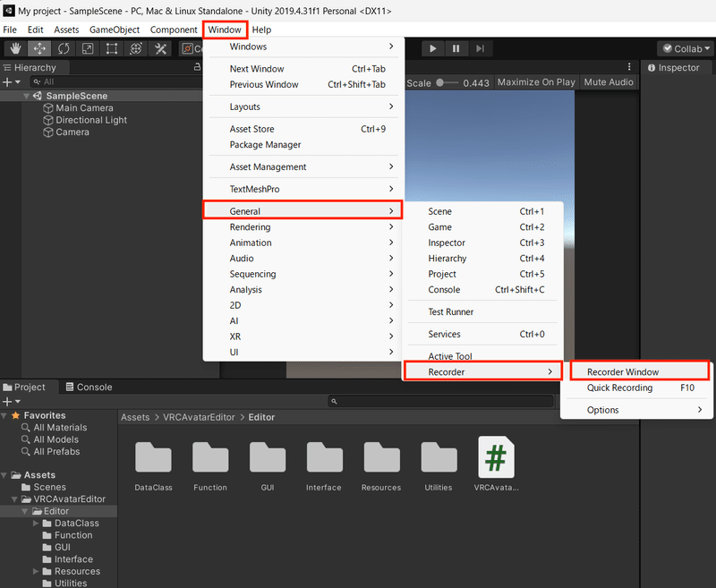
Task: Select Main Camera in Hierarchy
Action: (x=84, y=108)
